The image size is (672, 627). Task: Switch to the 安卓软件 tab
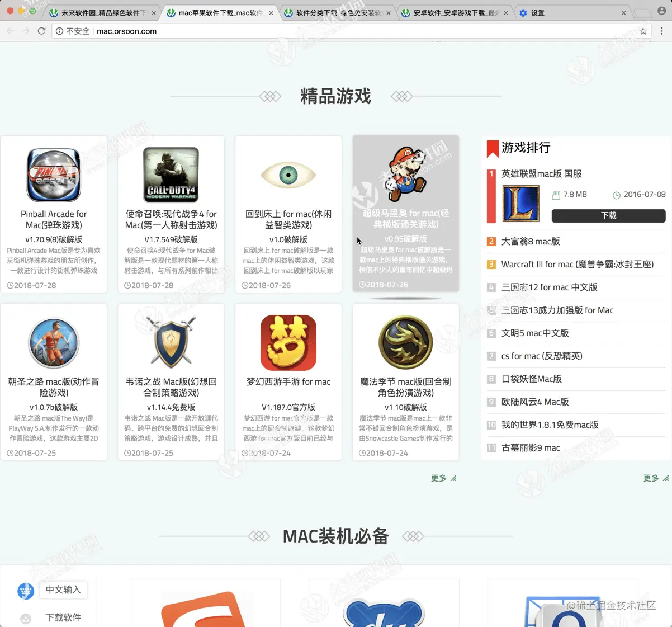[x=455, y=12]
